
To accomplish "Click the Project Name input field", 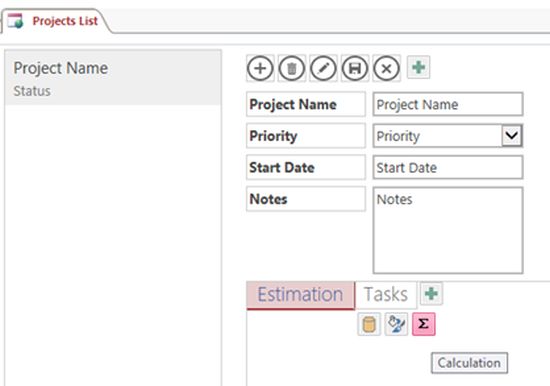I will pos(448,104).
